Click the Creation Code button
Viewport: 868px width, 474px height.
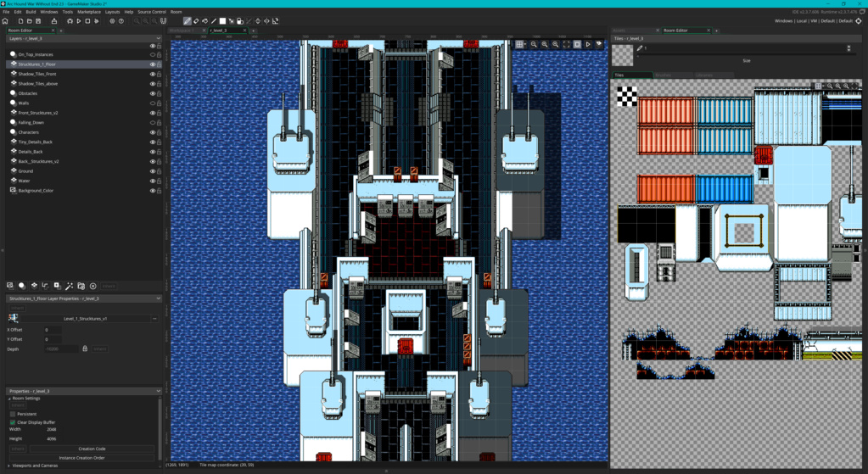tap(92, 449)
